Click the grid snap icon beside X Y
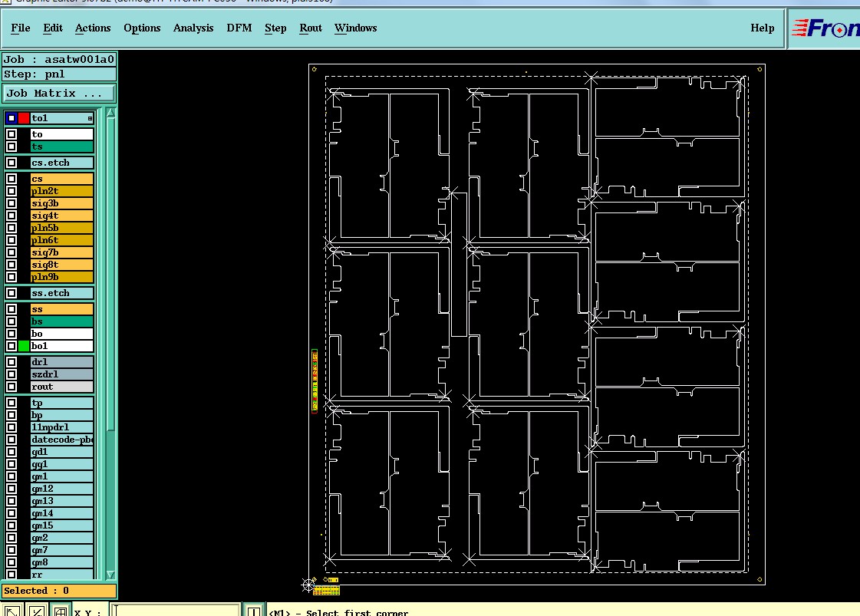 [x=61, y=611]
